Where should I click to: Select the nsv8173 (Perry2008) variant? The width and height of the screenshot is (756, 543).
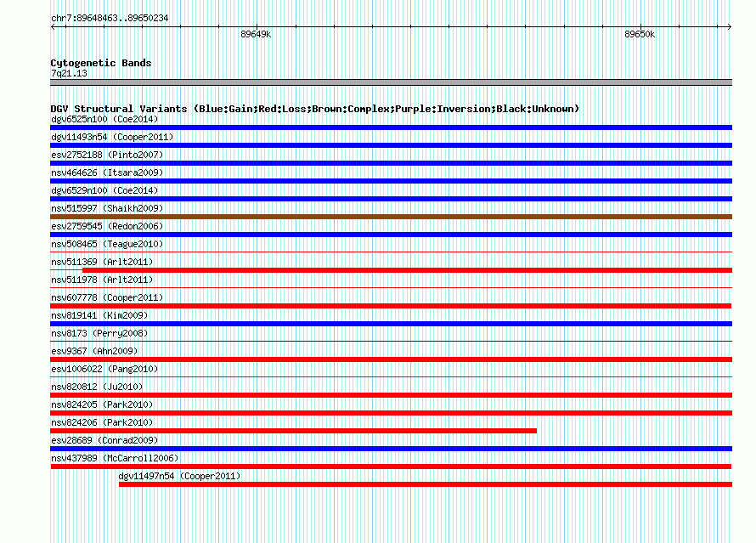pyautogui.click(x=99, y=333)
